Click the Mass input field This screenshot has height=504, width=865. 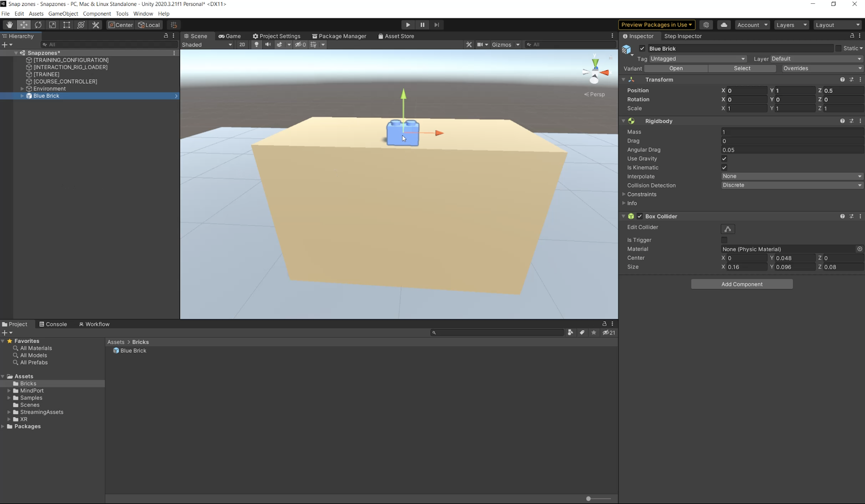[x=791, y=132]
